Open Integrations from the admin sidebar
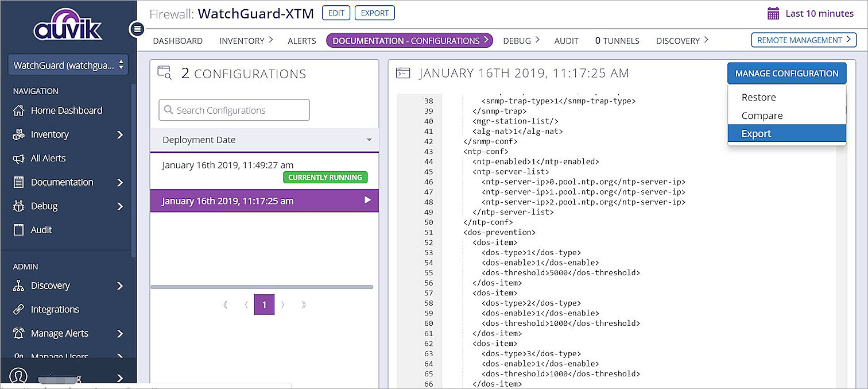 [19, 309]
